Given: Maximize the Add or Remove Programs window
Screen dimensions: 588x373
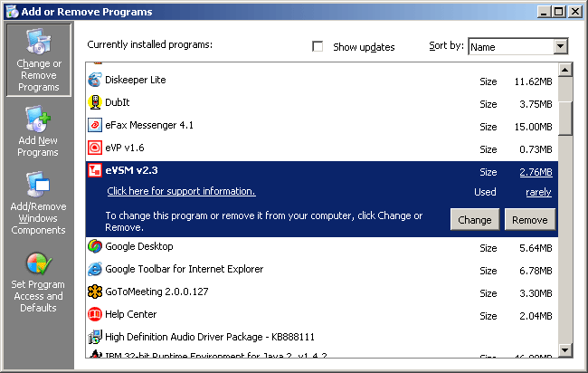Looking at the screenshot, I should click(x=559, y=12).
